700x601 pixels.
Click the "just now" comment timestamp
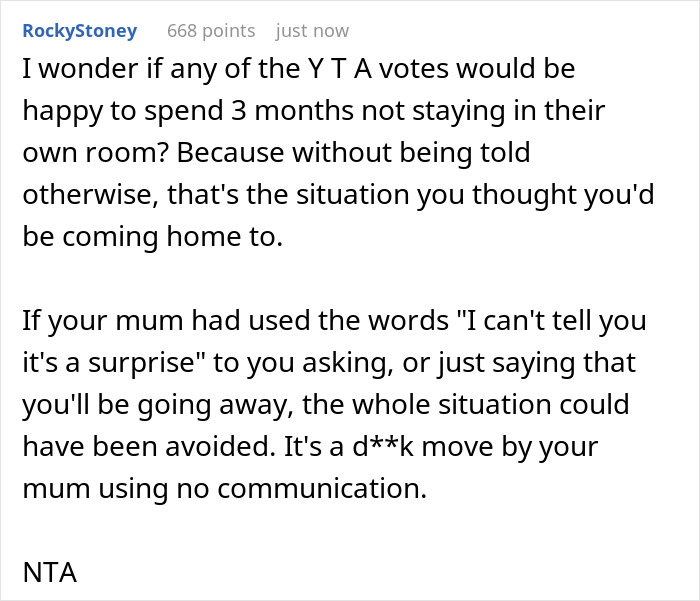313,31
